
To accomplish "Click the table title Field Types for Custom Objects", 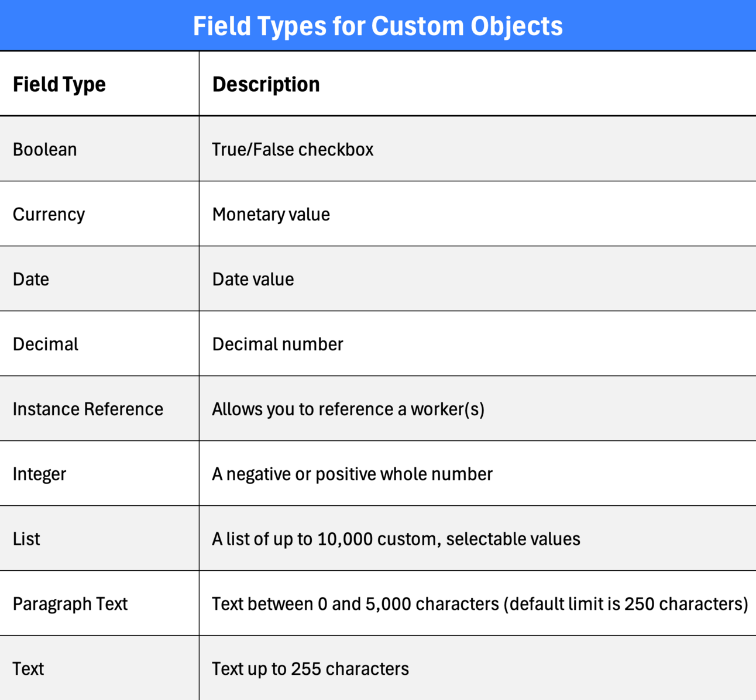I will (378, 26).
